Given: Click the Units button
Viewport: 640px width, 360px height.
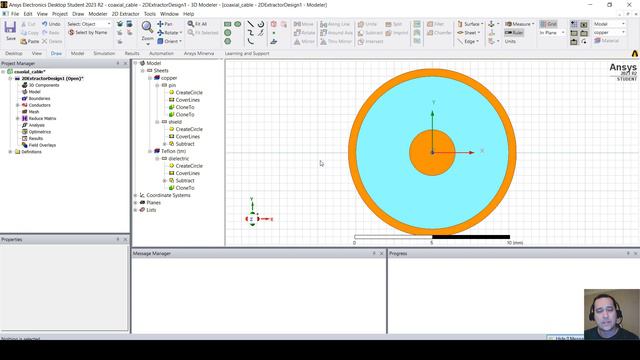Looking at the screenshot, I should click(510, 41).
